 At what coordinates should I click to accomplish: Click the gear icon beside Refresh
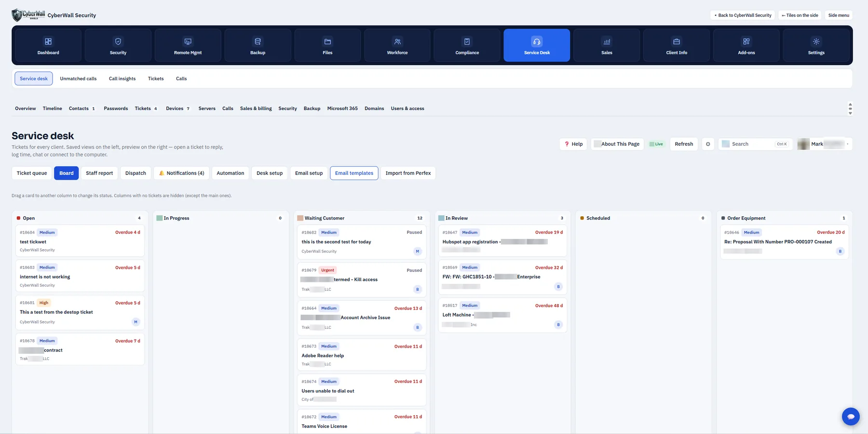click(x=708, y=144)
